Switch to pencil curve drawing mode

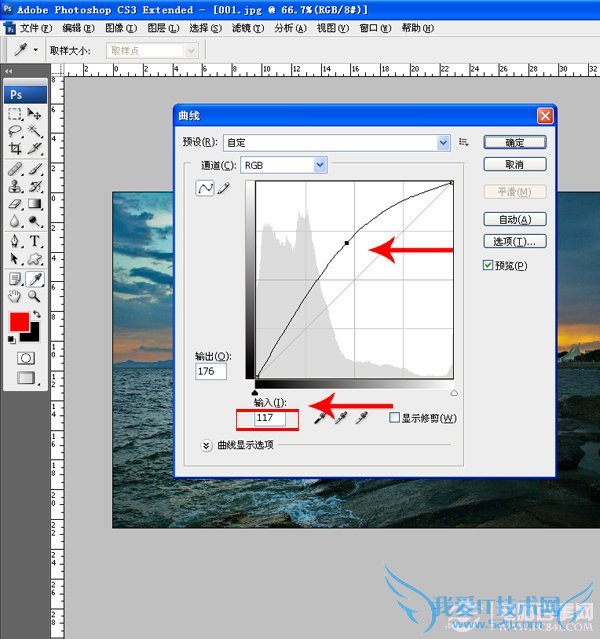(x=223, y=188)
